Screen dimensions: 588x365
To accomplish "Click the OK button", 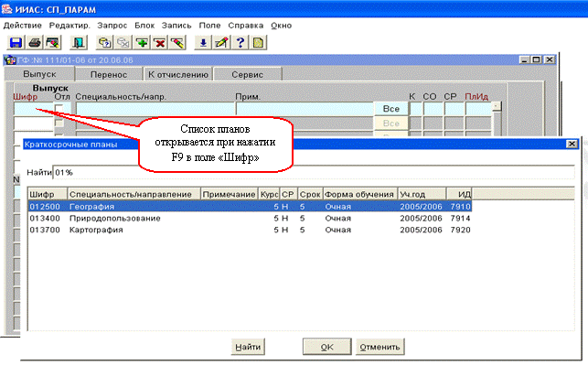I will [327, 347].
